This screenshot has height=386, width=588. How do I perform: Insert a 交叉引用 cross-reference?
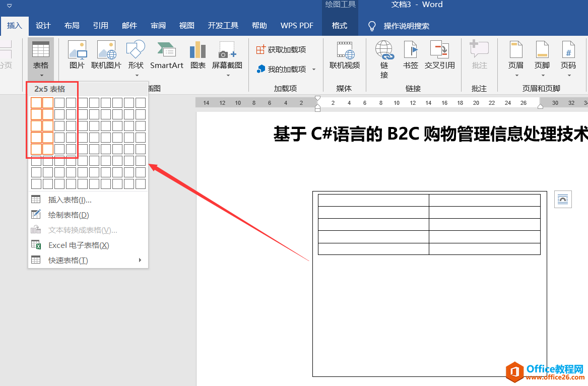coord(439,55)
